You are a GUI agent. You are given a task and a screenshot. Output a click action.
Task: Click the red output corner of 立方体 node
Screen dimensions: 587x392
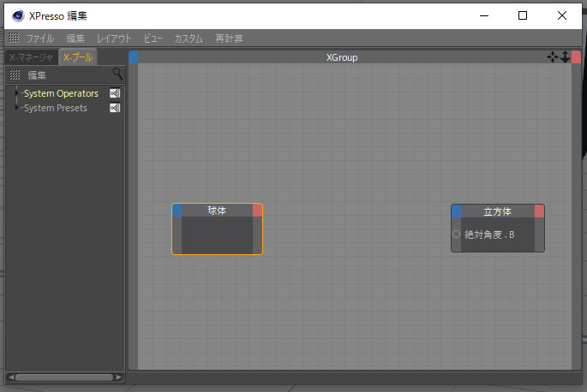coord(539,211)
